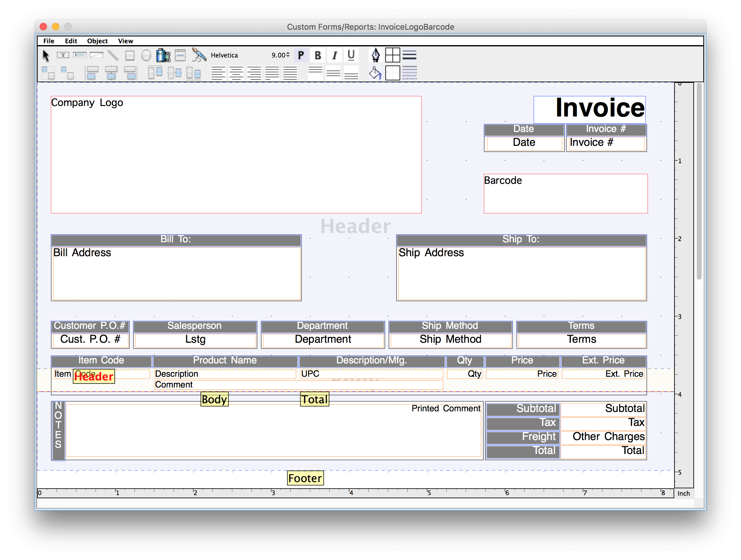741x560 pixels.
Task: Select the Company Logo image box
Action: pos(236,155)
